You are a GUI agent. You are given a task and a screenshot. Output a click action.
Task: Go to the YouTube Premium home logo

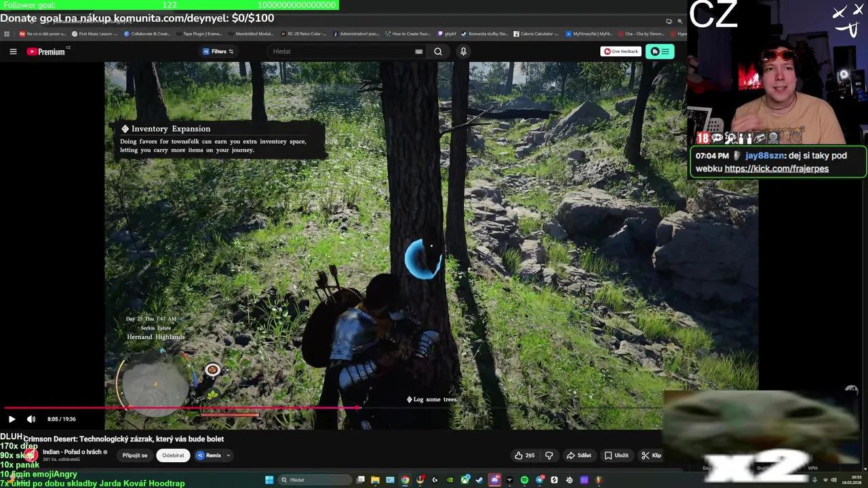tap(46, 52)
